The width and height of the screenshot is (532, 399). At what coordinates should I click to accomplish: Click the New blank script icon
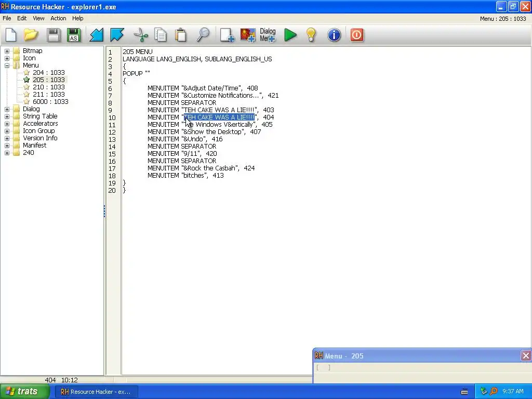click(x=11, y=35)
